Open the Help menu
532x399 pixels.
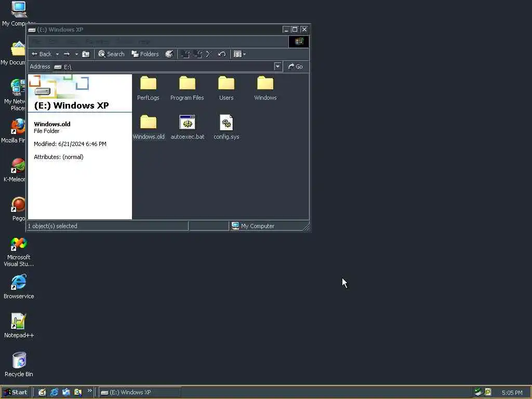click(x=144, y=42)
